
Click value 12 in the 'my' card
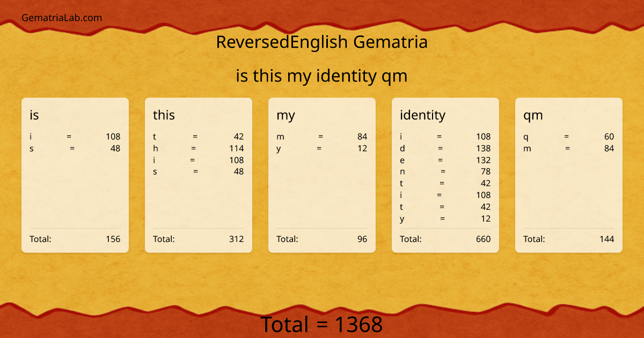click(362, 148)
